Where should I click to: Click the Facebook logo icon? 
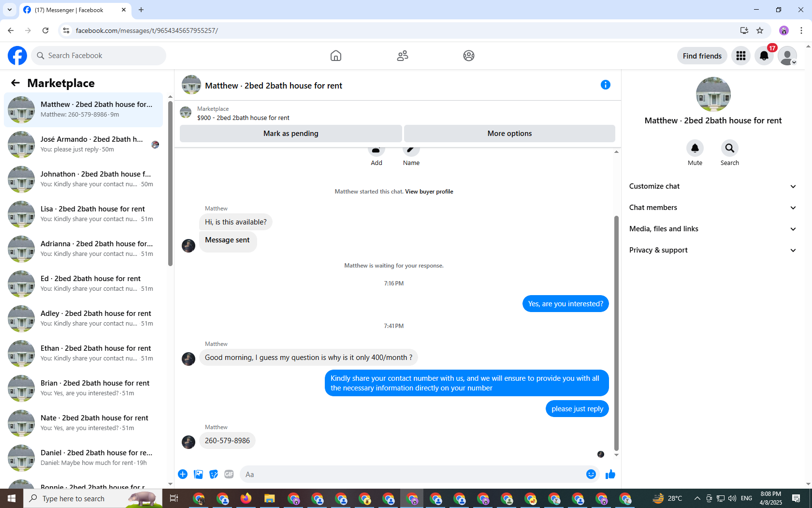coord(17,56)
